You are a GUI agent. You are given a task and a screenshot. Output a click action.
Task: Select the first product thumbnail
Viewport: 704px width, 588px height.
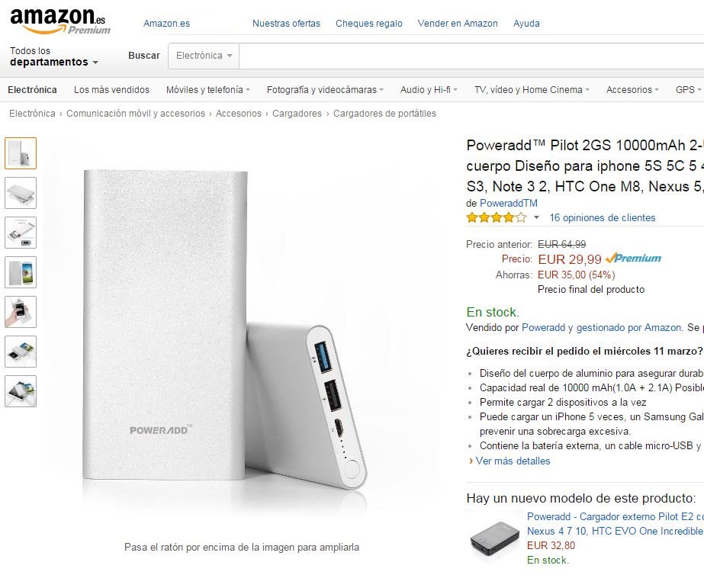tap(21, 153)
